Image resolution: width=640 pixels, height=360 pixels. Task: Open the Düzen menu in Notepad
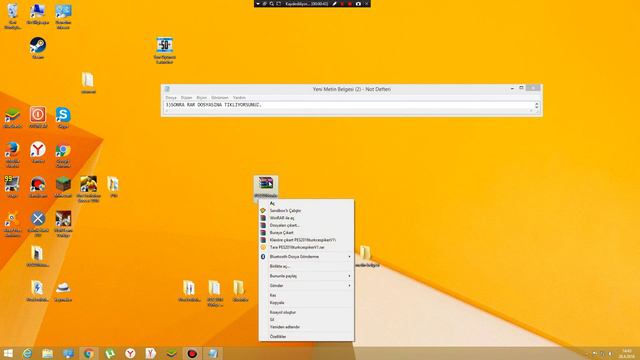pos(187,98)
